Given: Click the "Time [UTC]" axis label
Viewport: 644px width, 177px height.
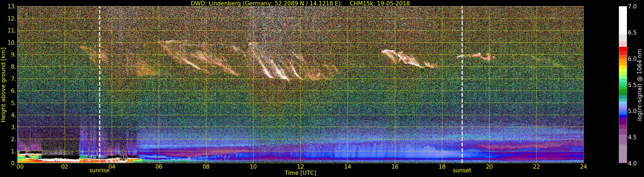Looking at the screenshot, I should pyautogui.click(x=300, y=173).
